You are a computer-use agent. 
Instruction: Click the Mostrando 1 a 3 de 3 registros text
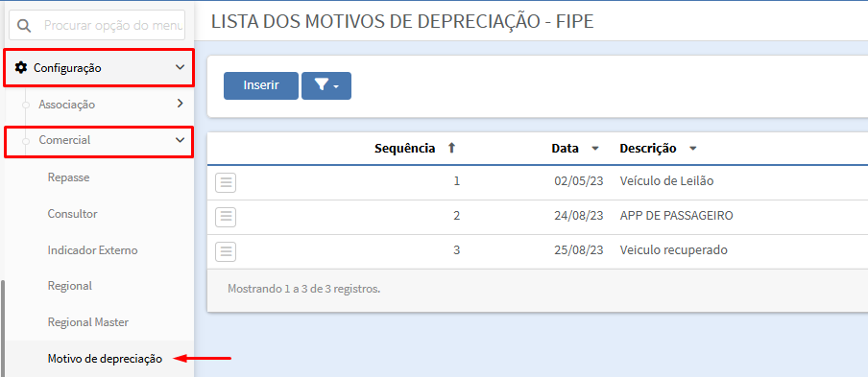(x=304, y=289)
